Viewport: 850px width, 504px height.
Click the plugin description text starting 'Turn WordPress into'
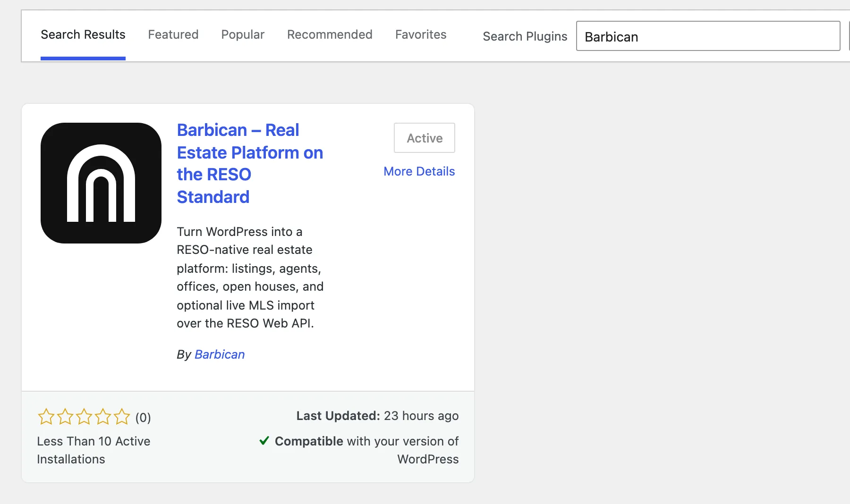pos(250,277)
